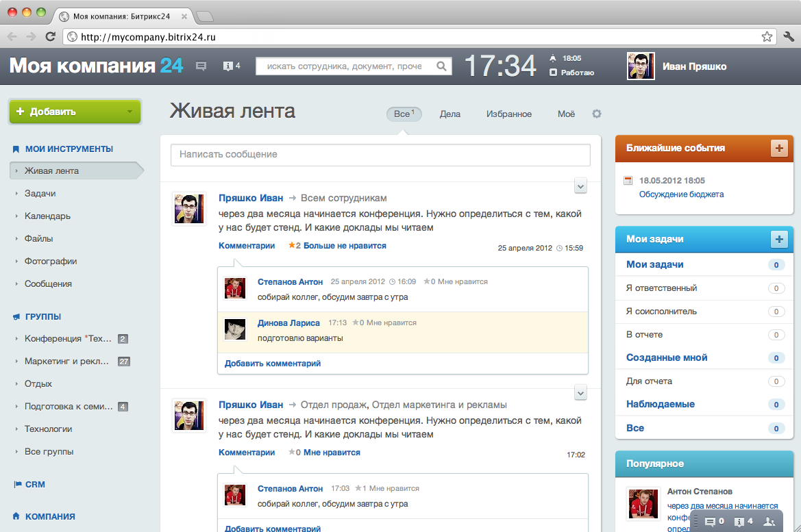This screenshot has height=532, width=801.
Task: Open Сообщения in sidebar
Action: coord(48,283)
